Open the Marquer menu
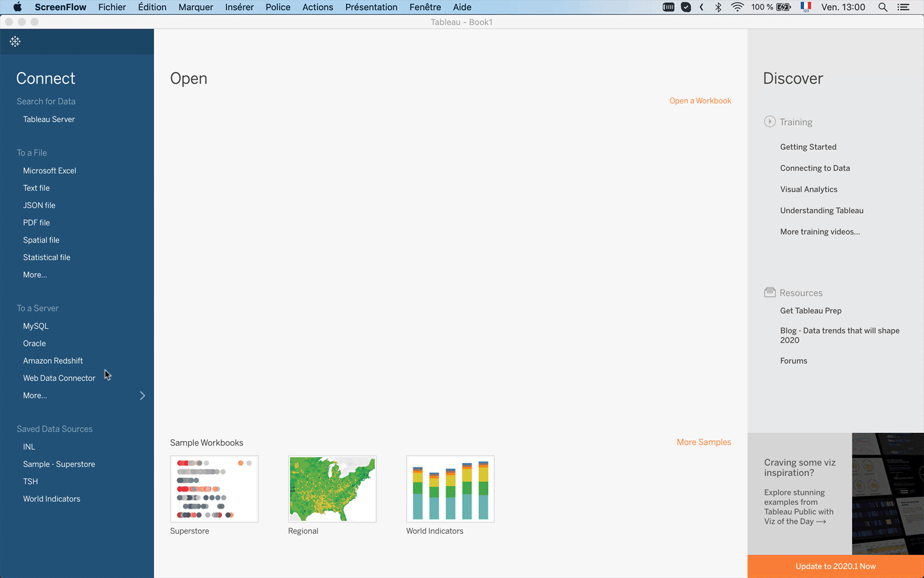This screenshot has width=924, height=578. [196, 7]
